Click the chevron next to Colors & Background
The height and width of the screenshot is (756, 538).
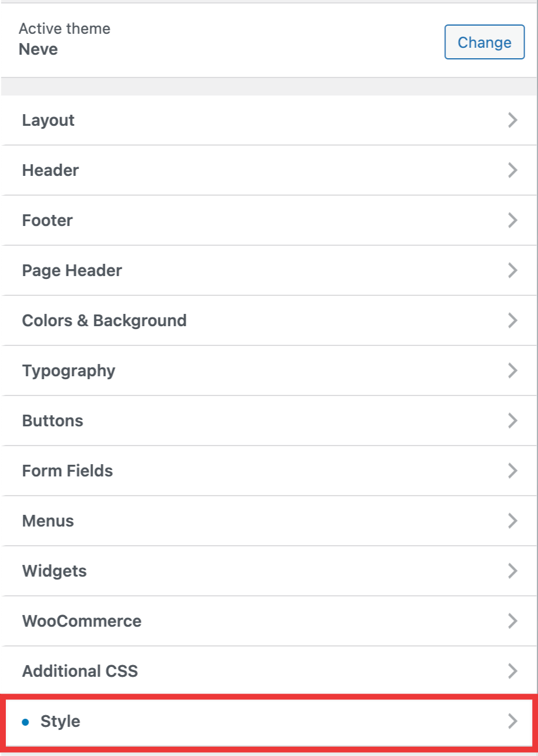pyautogui.click(x=512, y=320)
